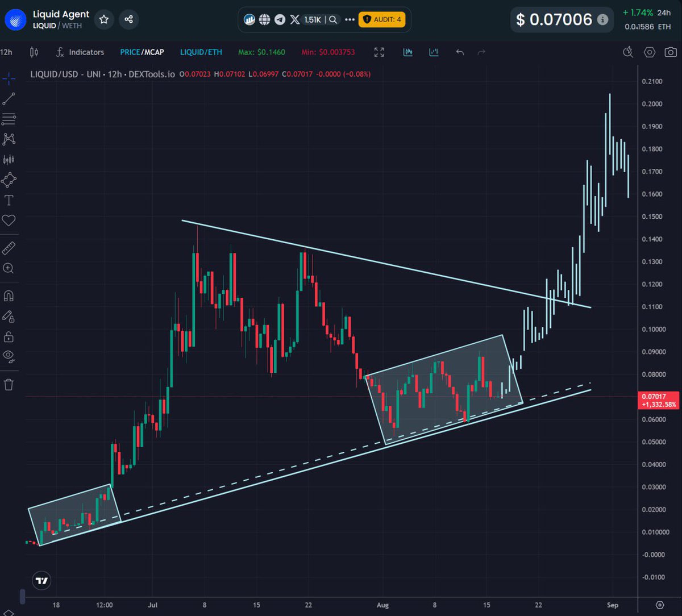Share the Liquid Agent pair
This screenshot has height=616, width=682.
(129, 19)
